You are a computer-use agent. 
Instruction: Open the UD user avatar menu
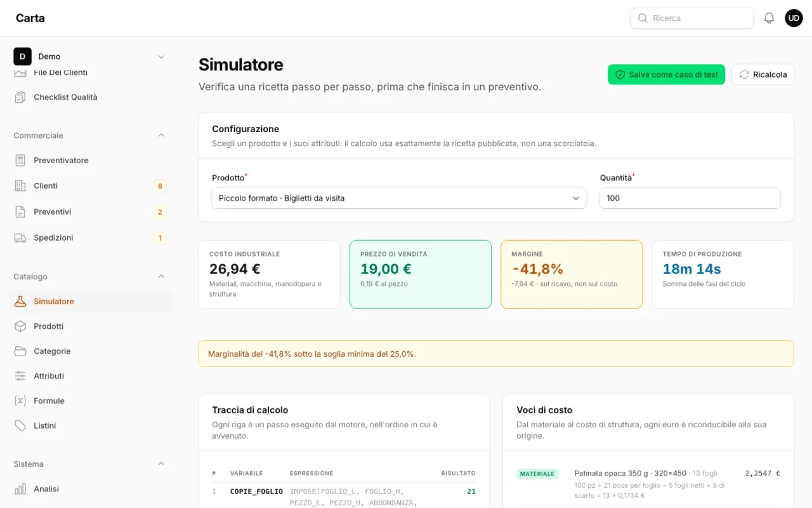[x=794, y=18]
